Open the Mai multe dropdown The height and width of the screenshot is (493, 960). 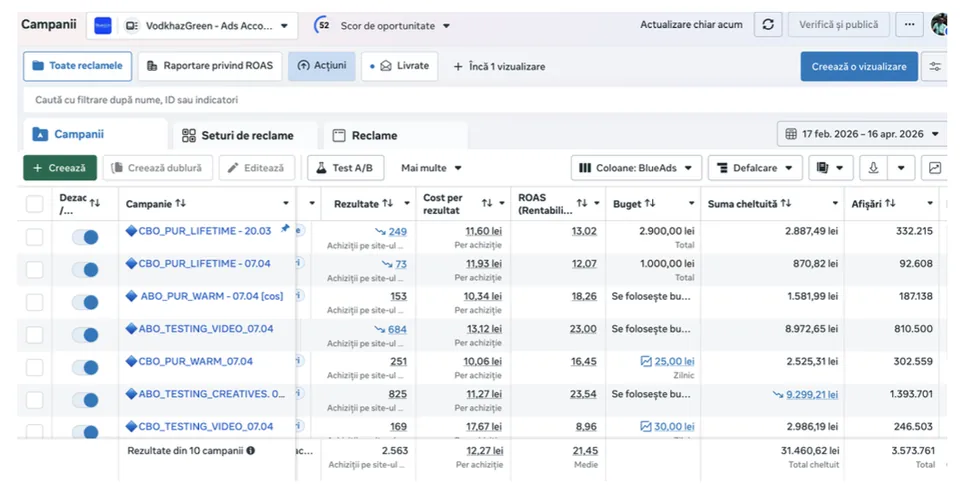[x=431, y=168]
